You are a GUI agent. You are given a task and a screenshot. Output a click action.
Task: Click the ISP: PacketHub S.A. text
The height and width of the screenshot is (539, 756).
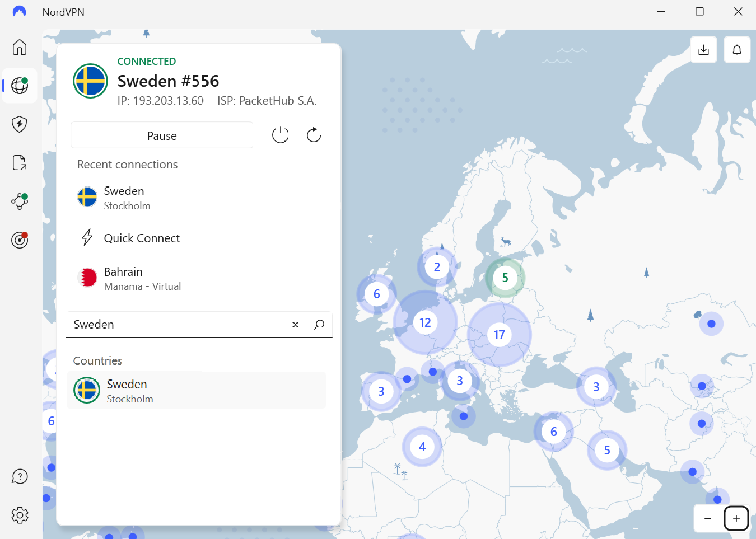click(x=267, y=101)
